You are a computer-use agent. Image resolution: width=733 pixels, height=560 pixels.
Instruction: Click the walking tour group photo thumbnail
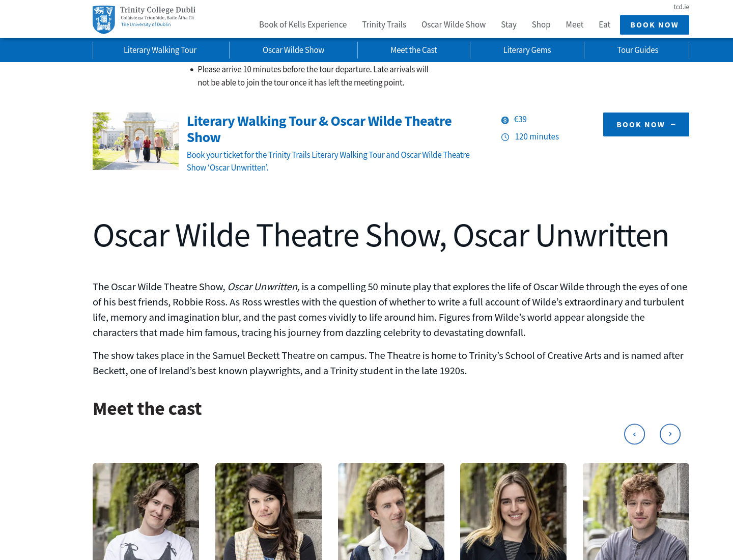coord(135,141)
